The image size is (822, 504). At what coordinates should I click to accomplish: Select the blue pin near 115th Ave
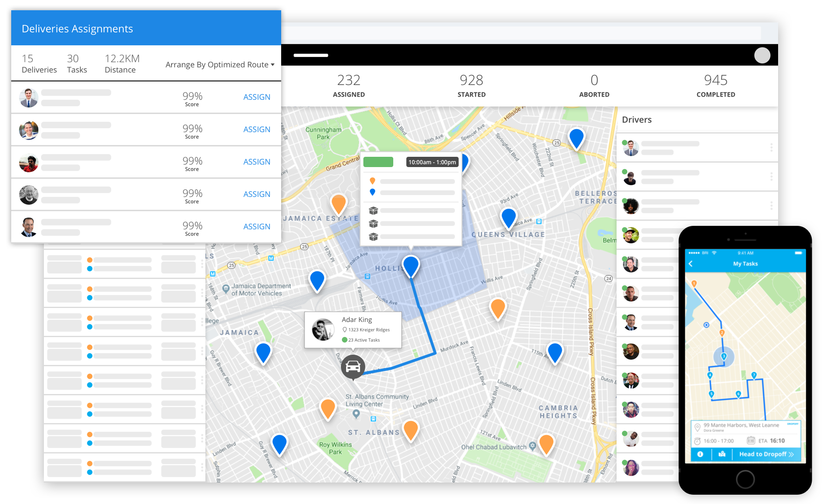555,352
